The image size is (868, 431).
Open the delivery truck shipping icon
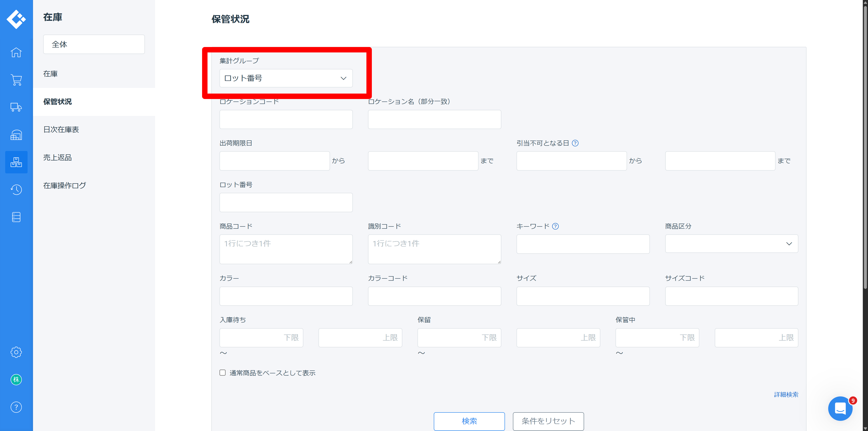[x=16, y=107]
